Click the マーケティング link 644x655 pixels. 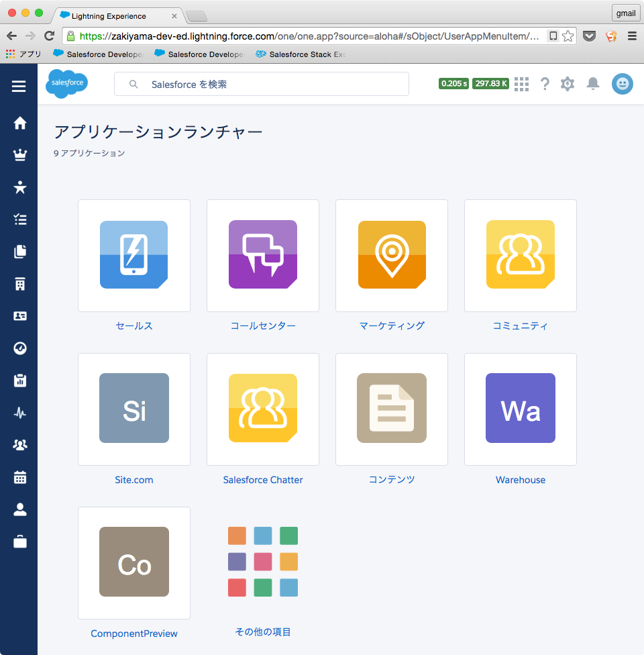392,326
